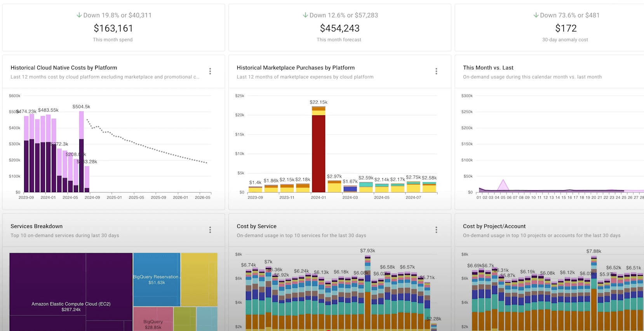Screen dimensions: 644x331
Task: Open kebab menu for Historical Marketplace Purchases
Action: (436, 71)
